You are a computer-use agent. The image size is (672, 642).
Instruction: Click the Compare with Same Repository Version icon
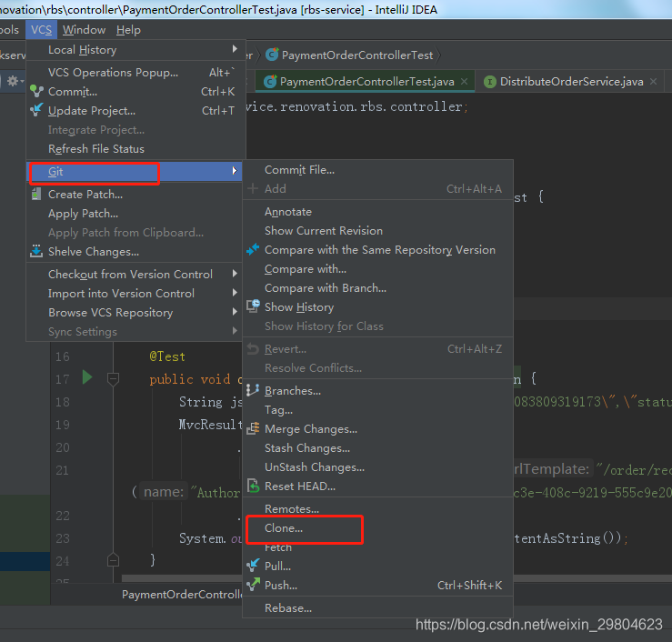click(x=253, y=249)
